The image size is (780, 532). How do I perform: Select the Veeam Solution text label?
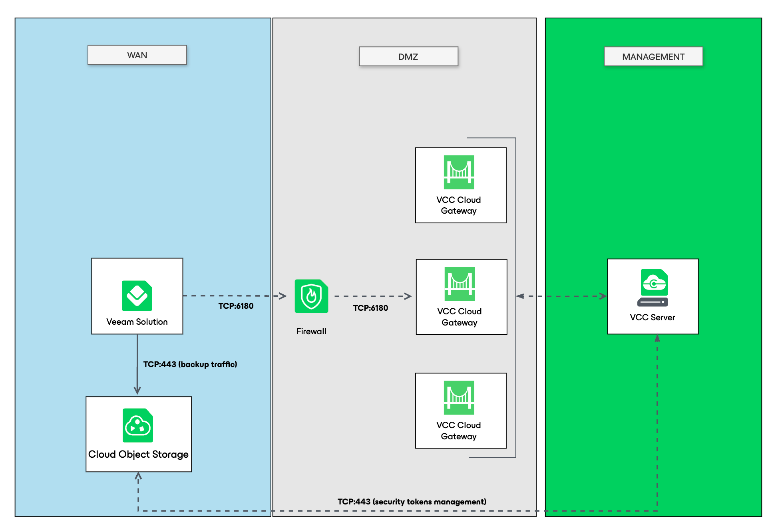(x=137, y=322)
